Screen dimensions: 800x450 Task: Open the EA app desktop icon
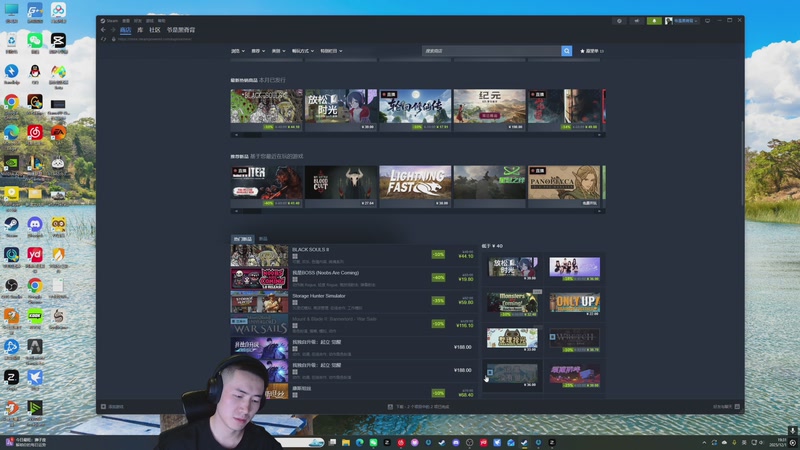(x=58, y=134)
